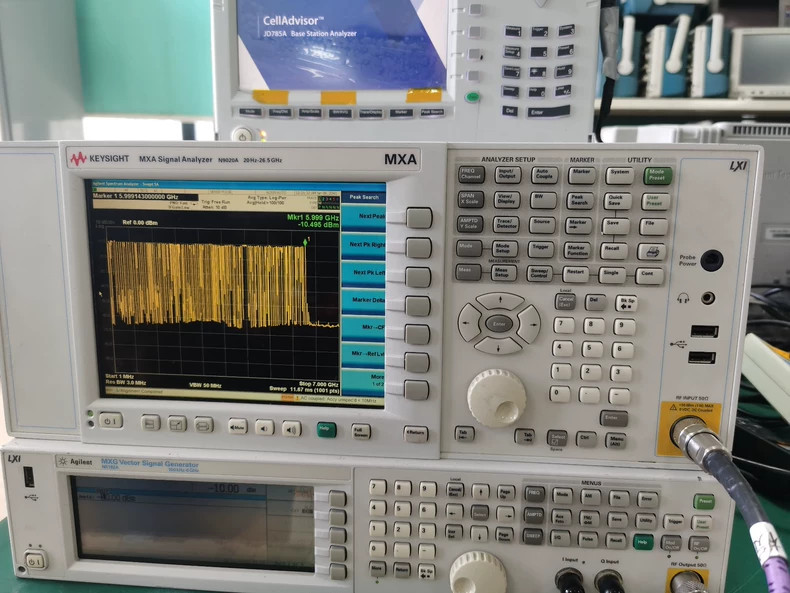Click the MXA down arrow navigation key
This screenshot has height=593, width=790.
(x=499, y=347)
